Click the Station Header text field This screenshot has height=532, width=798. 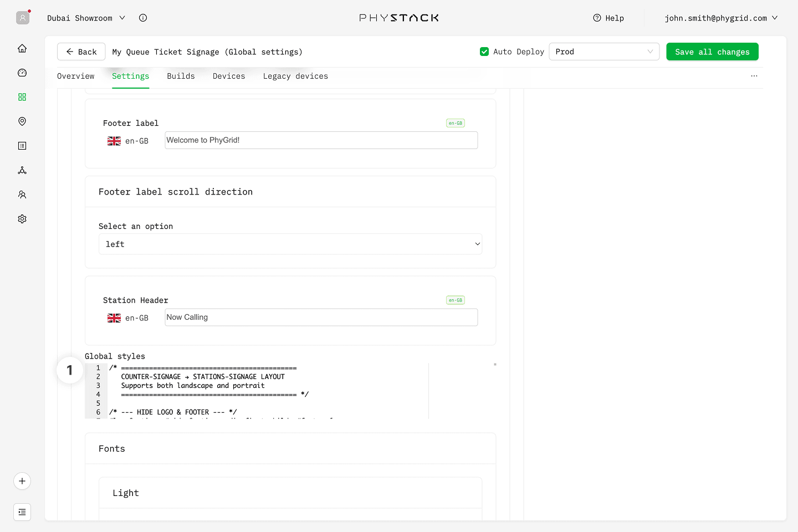(x=321, y=318)
